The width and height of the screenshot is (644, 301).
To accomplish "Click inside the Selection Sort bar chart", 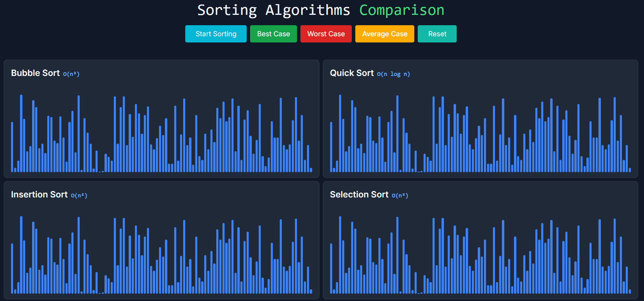I will coord(480,259).
